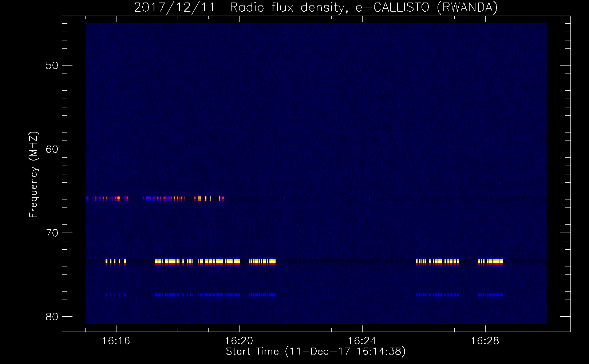Click the plot title '2017/12/11 Radio flux density'

(x=316, y=7)
